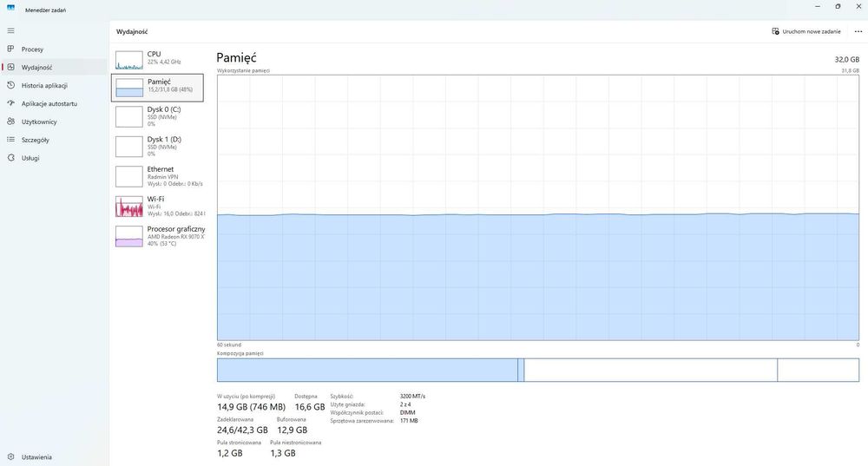Click the run new task icon

775,31
